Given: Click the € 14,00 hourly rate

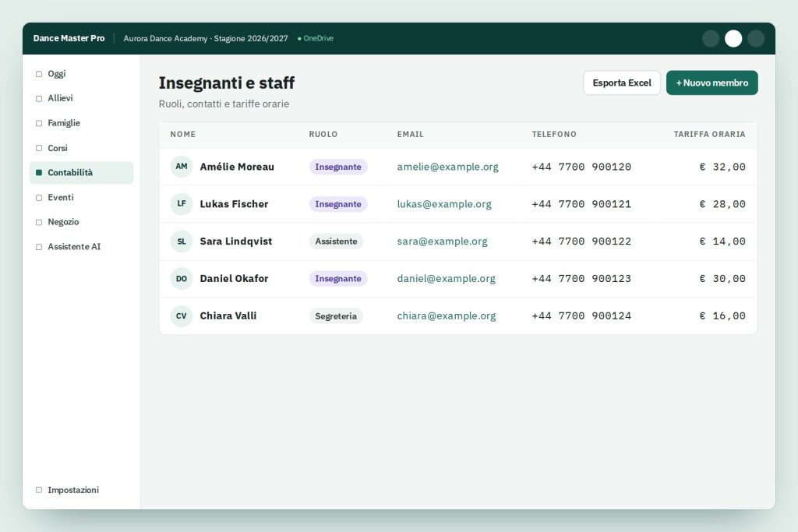Looking at the screenshot, I should (x=722, y=241).
